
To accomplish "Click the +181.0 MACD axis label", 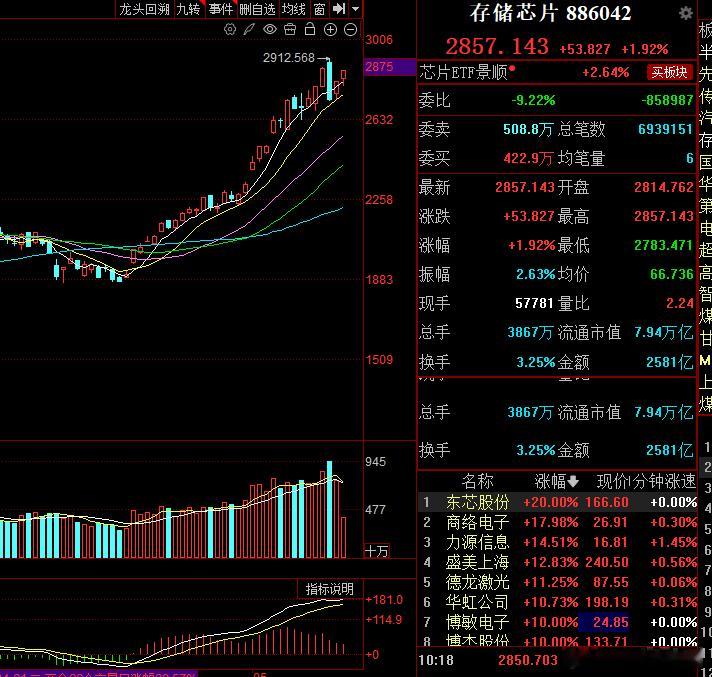I will [384, 600].
